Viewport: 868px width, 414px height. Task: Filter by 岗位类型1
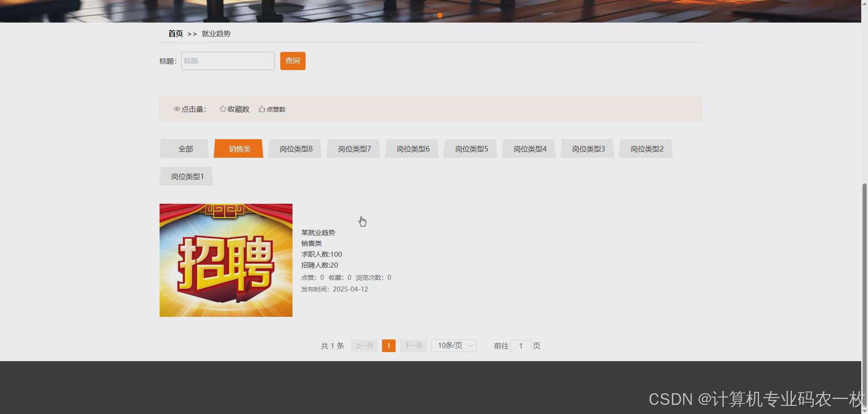coord(186,176)
